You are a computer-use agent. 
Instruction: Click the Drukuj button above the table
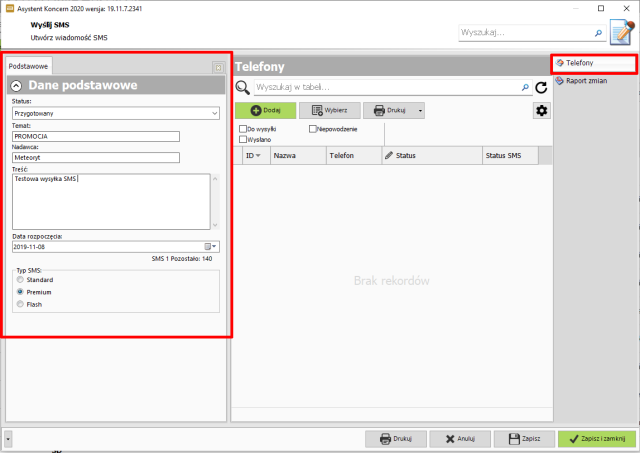(x=389, y=110)
